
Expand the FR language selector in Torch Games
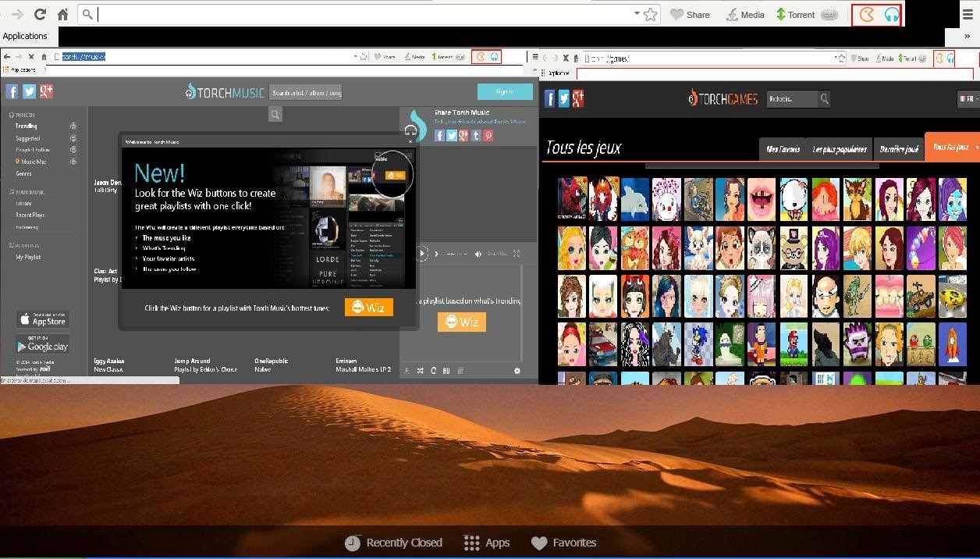[967, 98]
